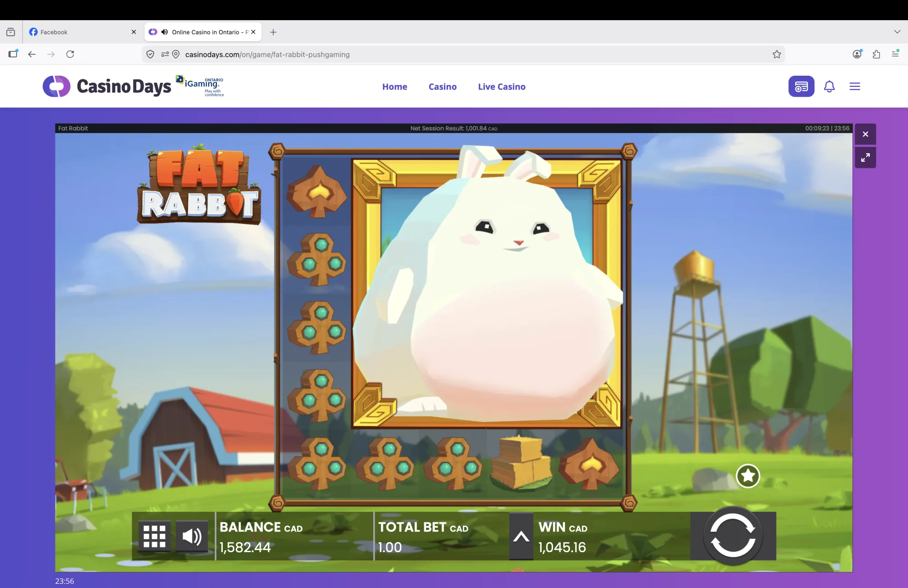Close the Facebook browser tab
The image size is (908, 588).
coord(133,32)
